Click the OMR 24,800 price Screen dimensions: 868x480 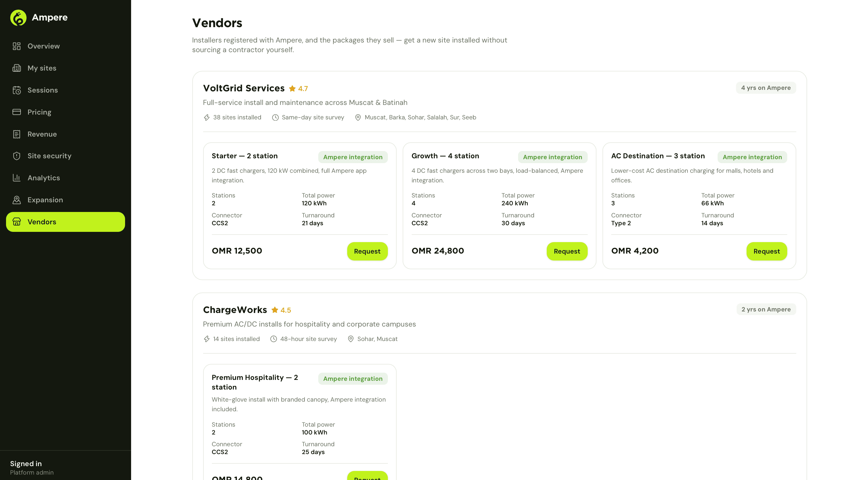pos(437,251)
